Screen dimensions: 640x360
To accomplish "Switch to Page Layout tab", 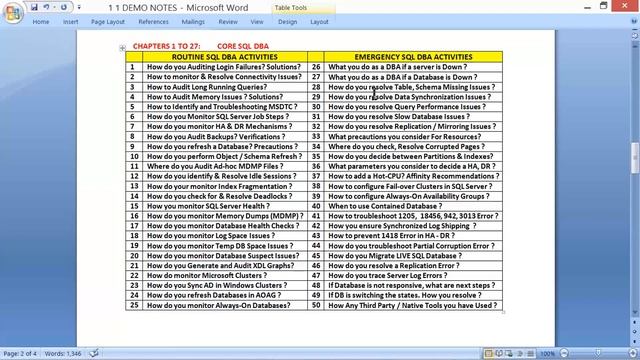I will pyautogui.click(x=108, y=22).
